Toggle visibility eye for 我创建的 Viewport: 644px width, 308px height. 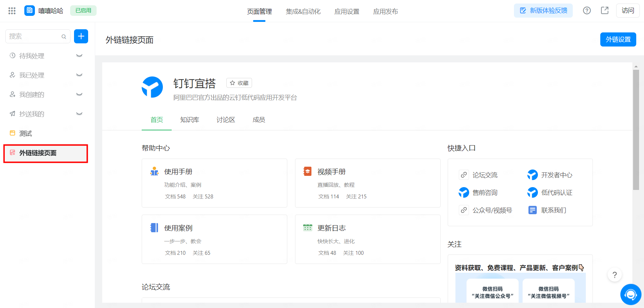coord(79,94)
